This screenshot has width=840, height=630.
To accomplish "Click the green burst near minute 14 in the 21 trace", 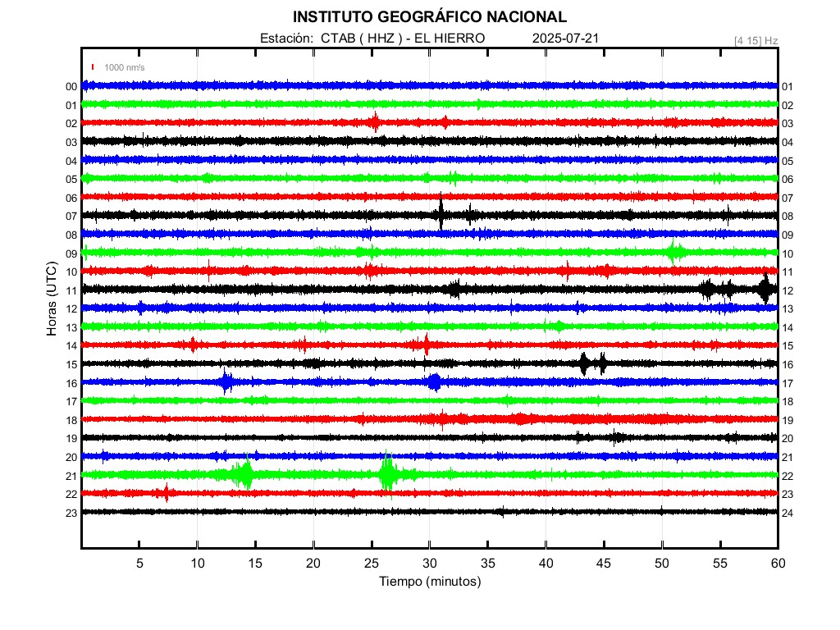I will tap(243, 473).
